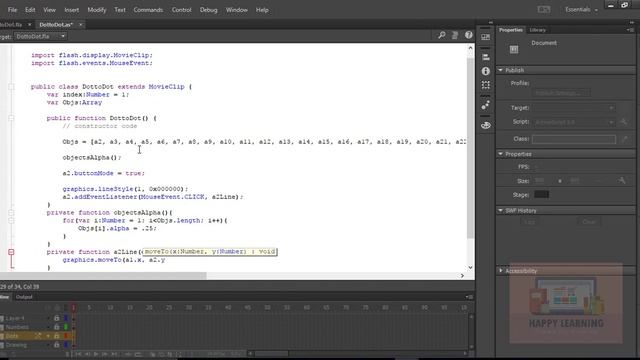This screenshot has height=360, width=640.
Task: Click the red playhead at frame 1
Action: click(73, 307)
